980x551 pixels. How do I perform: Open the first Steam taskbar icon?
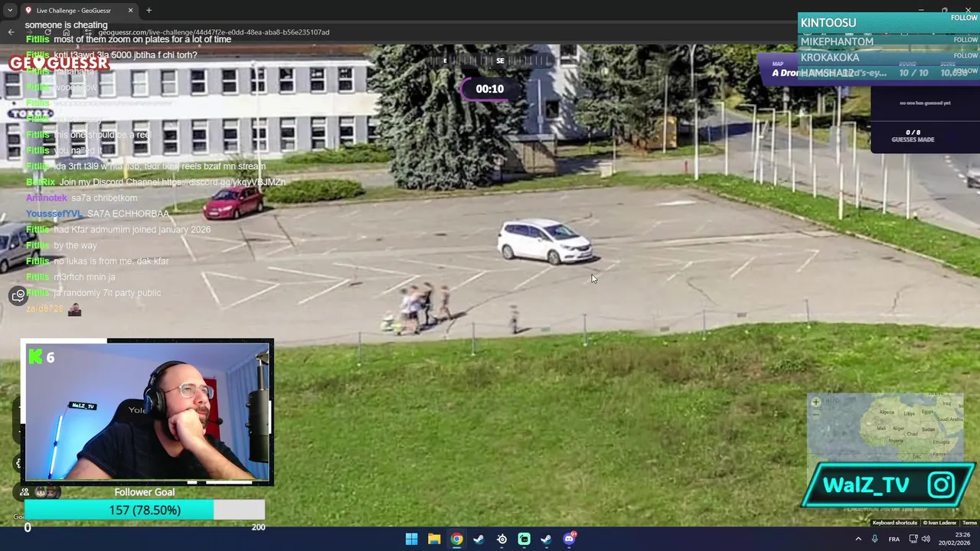[479, 539]
